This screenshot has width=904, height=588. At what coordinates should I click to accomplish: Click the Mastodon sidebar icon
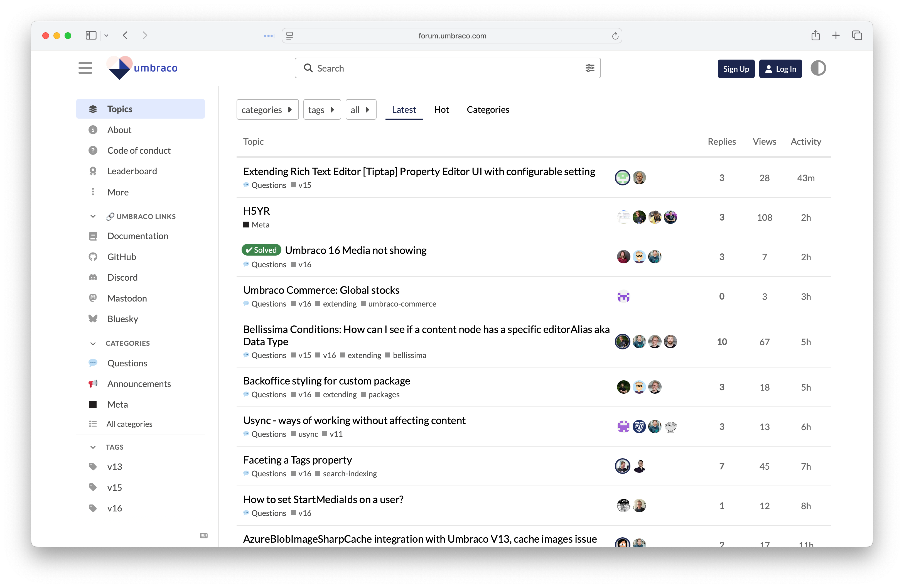tap(93, 298)
